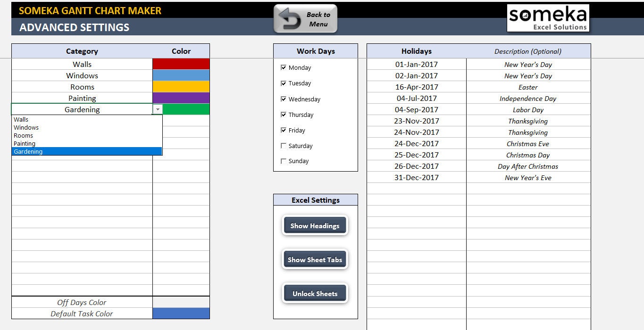This screenshot has width=644, height=330.
Task: Select the light blue Windows color swatch
Action: tap(181, 75)
